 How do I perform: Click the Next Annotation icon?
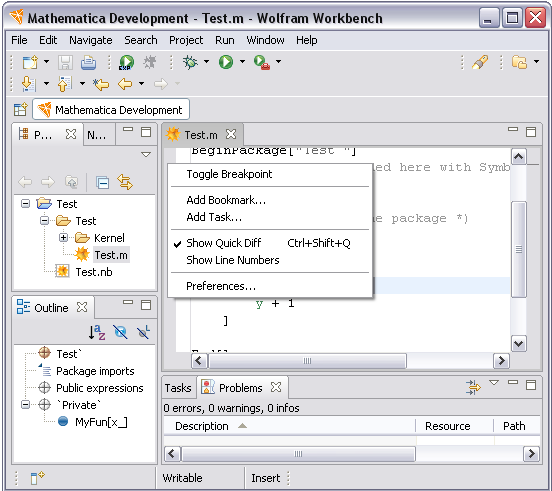coord(29,84)
